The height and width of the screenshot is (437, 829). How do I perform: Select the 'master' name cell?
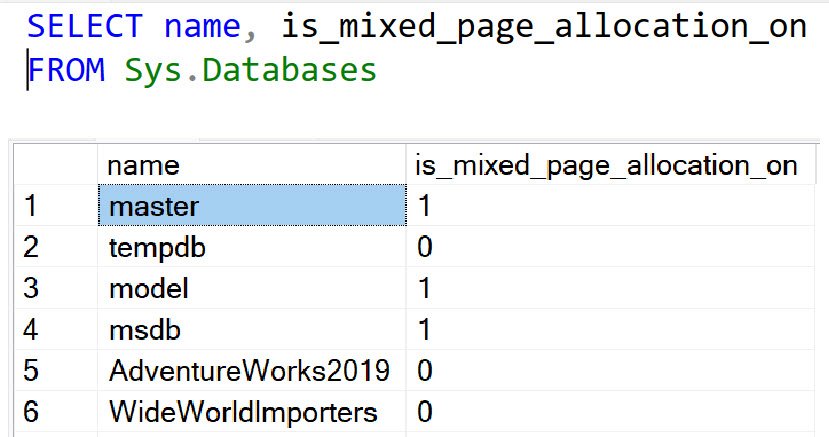coord(252,205)
